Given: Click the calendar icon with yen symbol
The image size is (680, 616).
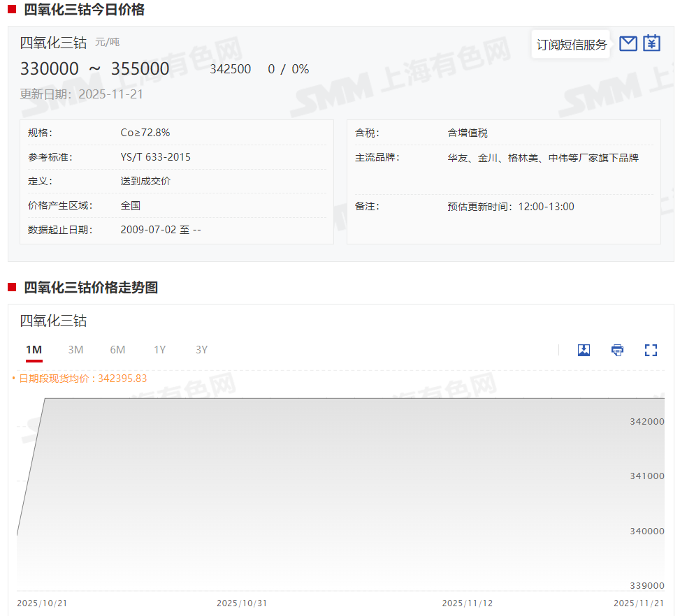Looking at the screenshot, I should 651,43.
